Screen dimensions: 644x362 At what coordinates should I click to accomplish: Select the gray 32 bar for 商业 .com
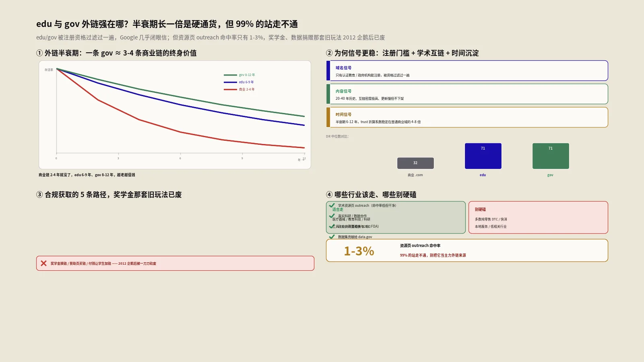point(415,163)
